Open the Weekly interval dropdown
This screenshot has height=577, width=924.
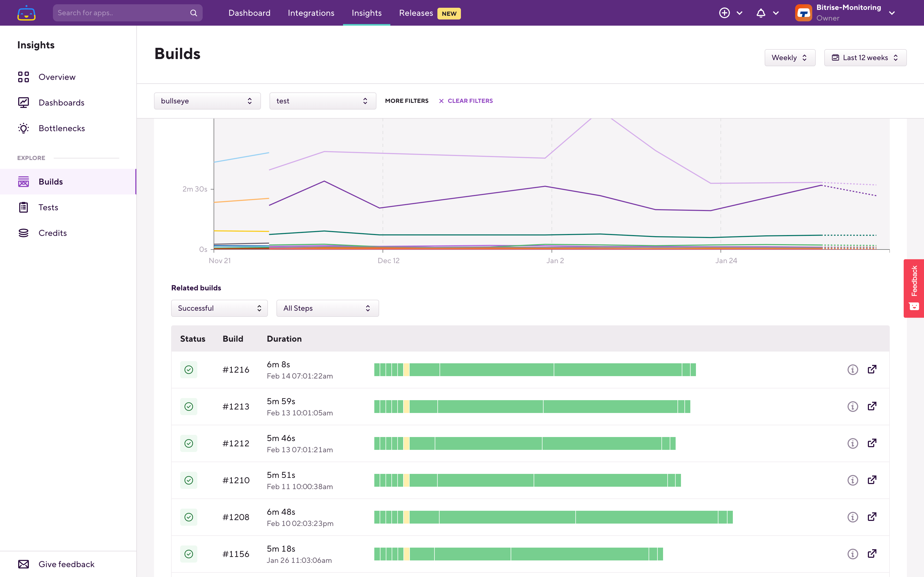coord(790,58)
